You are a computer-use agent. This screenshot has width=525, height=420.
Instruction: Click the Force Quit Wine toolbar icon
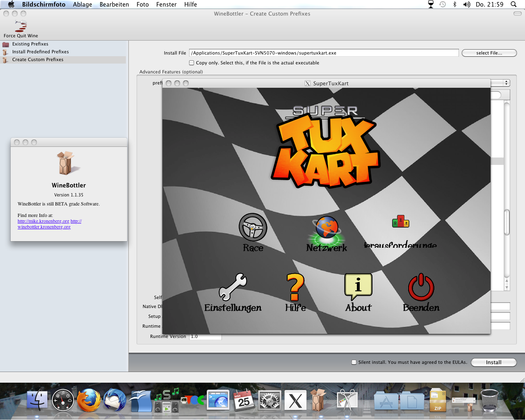pyautogui.click(x=21, y=26)
